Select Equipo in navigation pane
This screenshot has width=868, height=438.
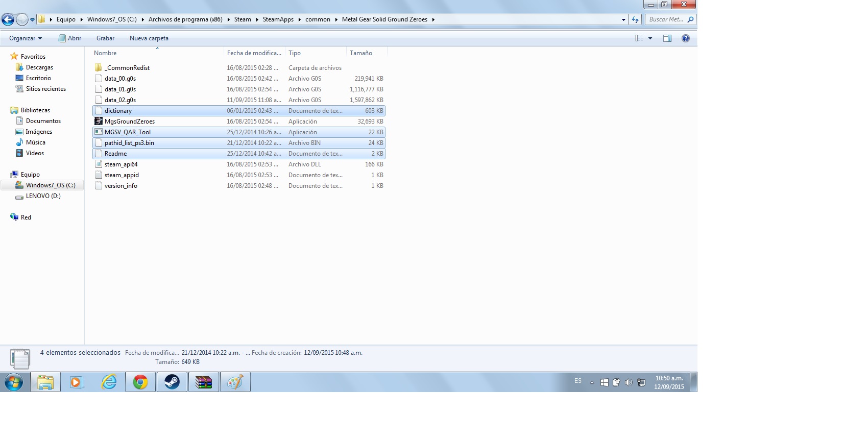pyautogui.click(x=30, y=175)
